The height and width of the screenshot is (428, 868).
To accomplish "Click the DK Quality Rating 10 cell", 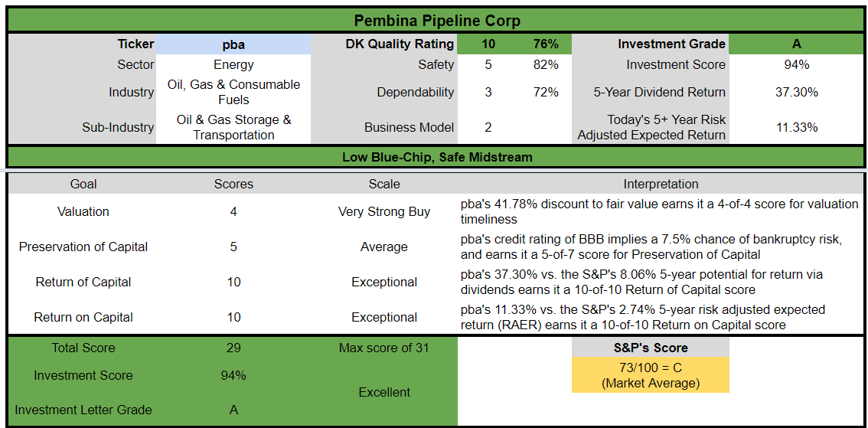I will (488, 44).
